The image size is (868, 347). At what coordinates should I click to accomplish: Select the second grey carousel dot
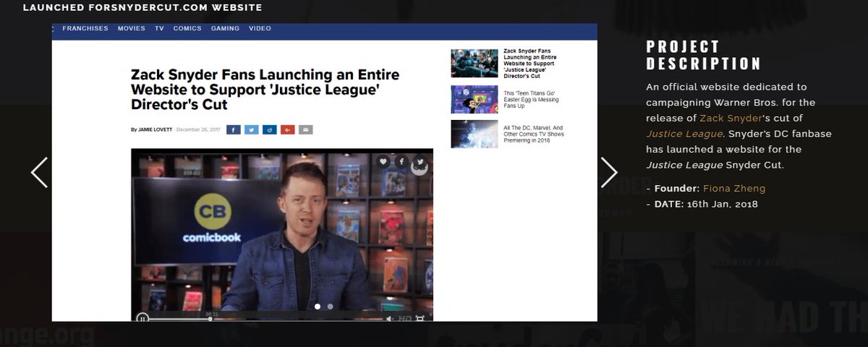[x=330, y=307]
